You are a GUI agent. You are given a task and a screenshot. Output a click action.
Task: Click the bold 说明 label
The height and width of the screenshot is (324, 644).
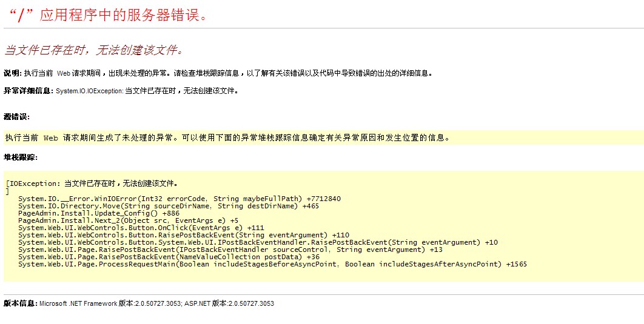pos(12,73)
